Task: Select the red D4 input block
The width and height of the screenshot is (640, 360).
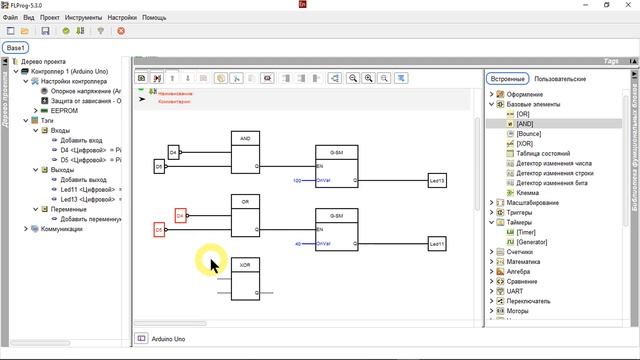Action: tap(180, 216)
